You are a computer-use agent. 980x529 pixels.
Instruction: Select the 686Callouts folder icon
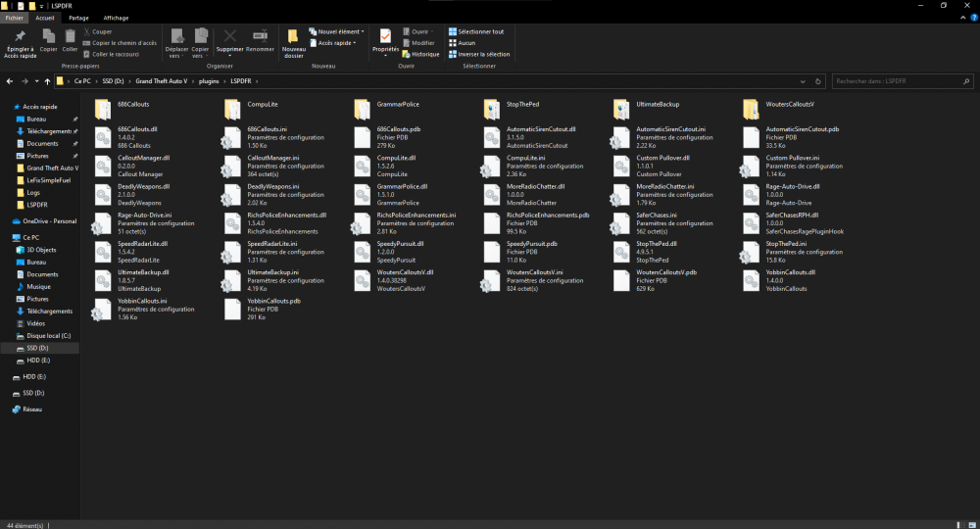coord(103,110)
